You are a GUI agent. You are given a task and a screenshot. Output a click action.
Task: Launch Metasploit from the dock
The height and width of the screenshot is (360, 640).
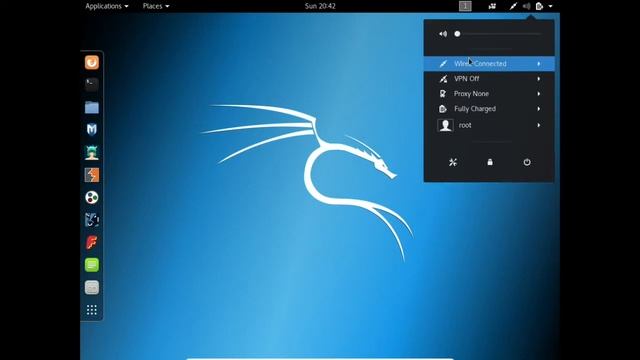(x=92, y=130)
